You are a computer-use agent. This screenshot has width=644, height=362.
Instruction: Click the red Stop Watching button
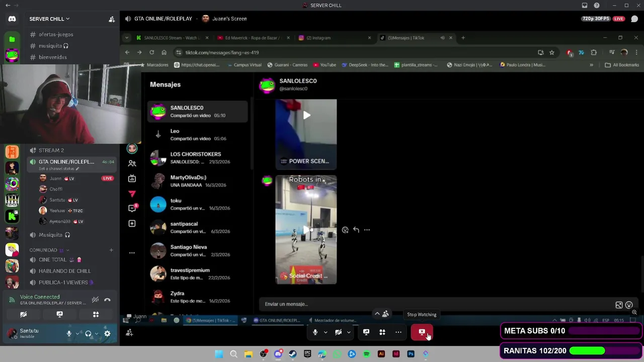tap(422, 332)
